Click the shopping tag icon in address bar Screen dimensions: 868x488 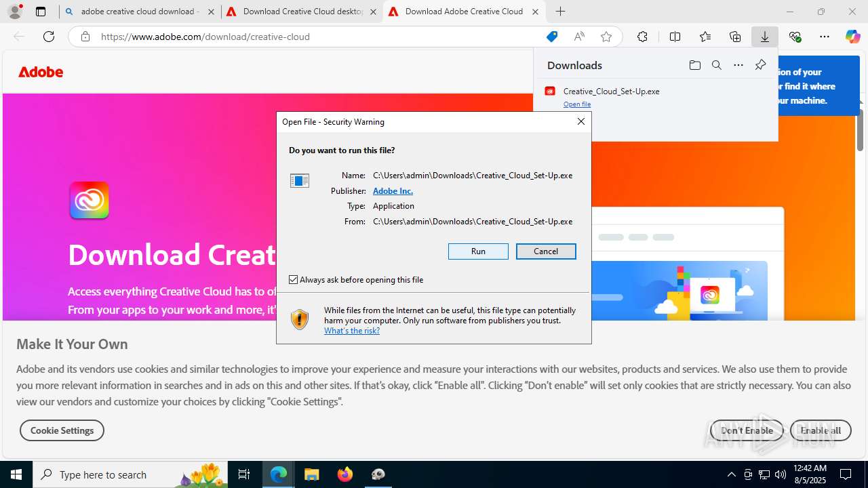(552, 37)
